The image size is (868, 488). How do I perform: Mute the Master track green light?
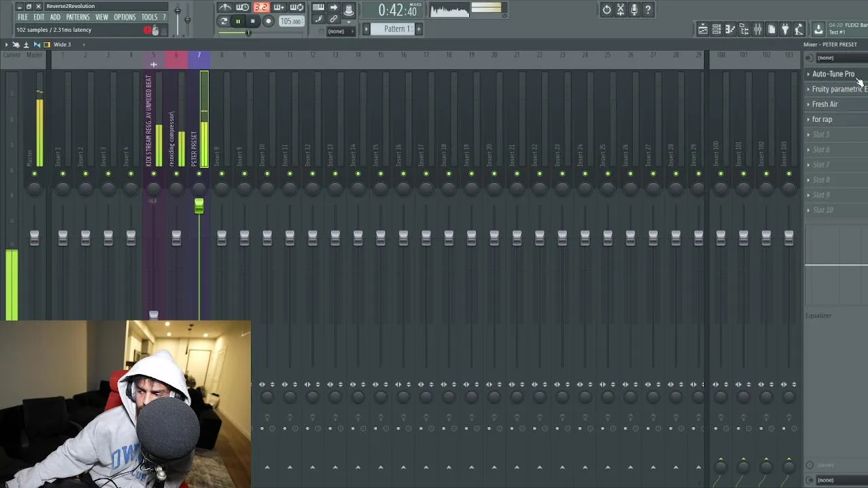[x=35, y=174]
